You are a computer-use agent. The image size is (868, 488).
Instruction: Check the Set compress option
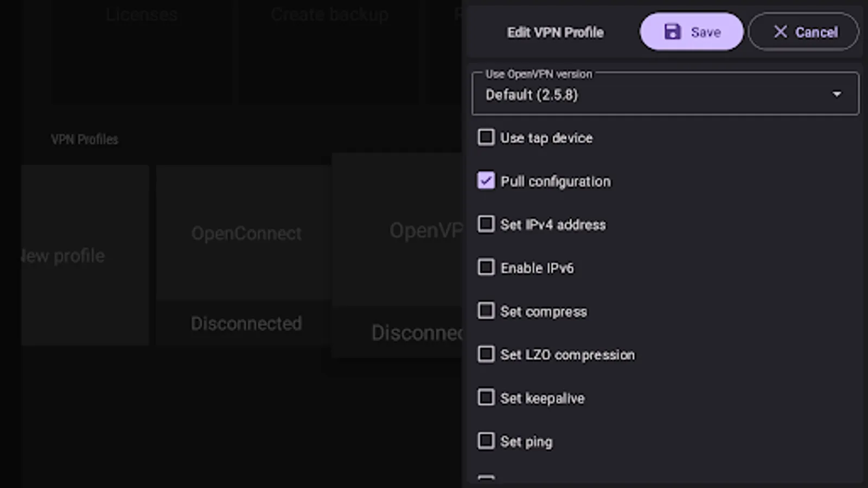coord(486,311)
